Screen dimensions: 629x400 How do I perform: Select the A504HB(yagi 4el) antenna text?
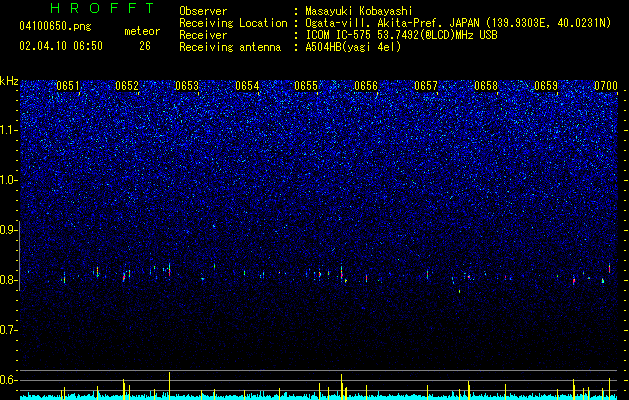[353, 47]
